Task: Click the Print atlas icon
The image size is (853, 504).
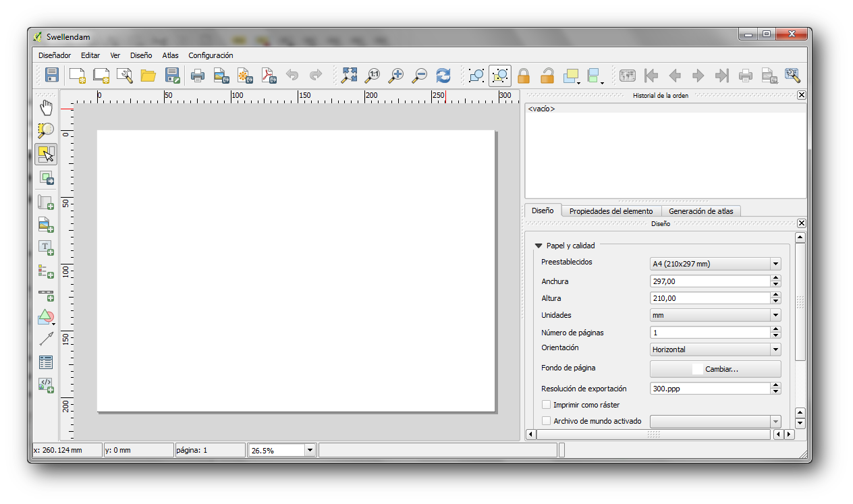Action: [x=746, y=75]
